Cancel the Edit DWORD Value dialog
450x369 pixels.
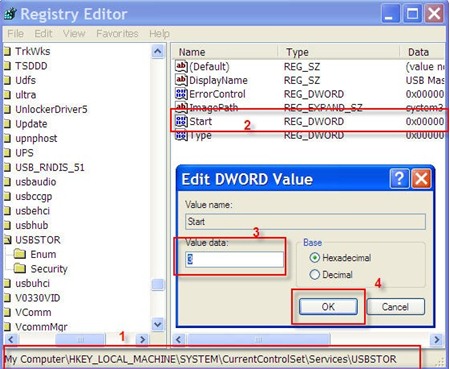pos(395,307)
